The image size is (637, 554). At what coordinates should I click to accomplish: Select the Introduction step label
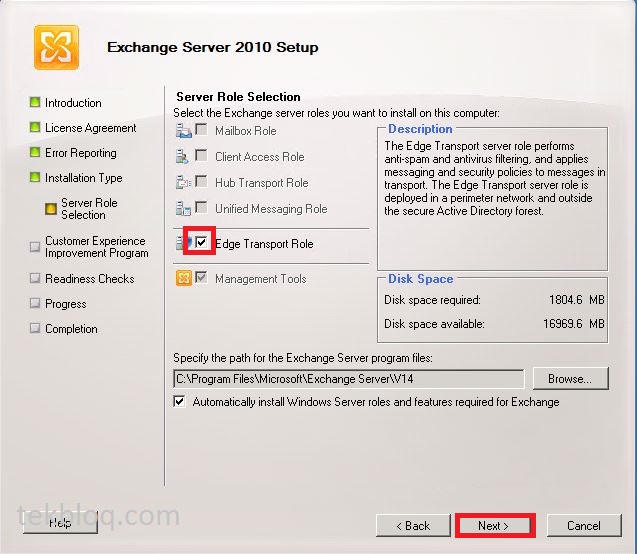pos(73,103)
